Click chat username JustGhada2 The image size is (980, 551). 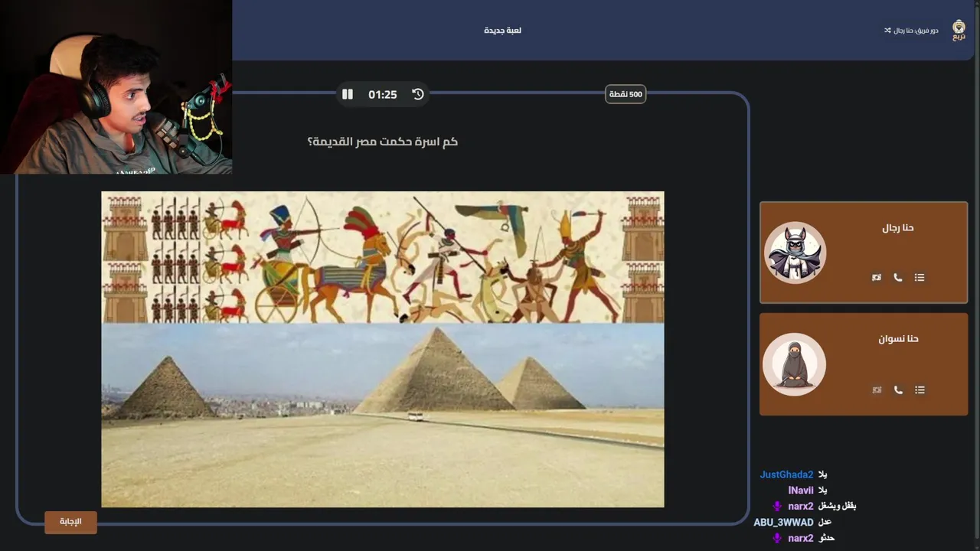(x=786, y=475)
